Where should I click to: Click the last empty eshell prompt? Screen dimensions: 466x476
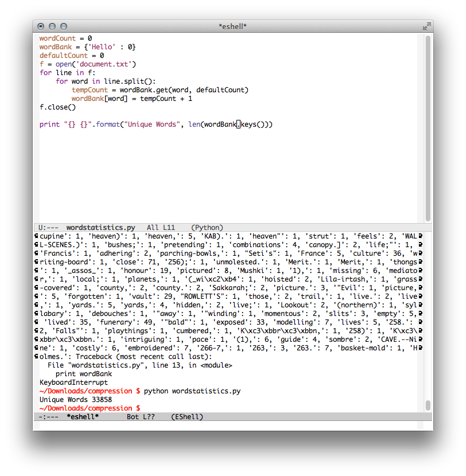pos(90,408)
